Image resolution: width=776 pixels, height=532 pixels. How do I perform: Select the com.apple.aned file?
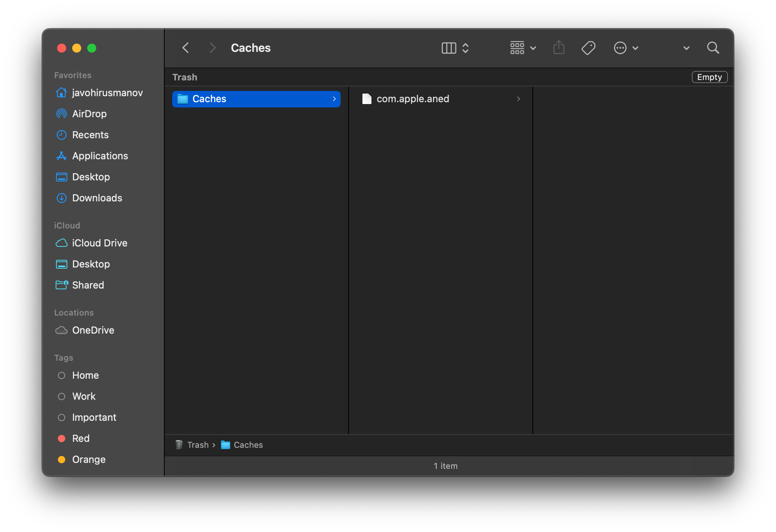pyautogui.click(x=412, y=99)
